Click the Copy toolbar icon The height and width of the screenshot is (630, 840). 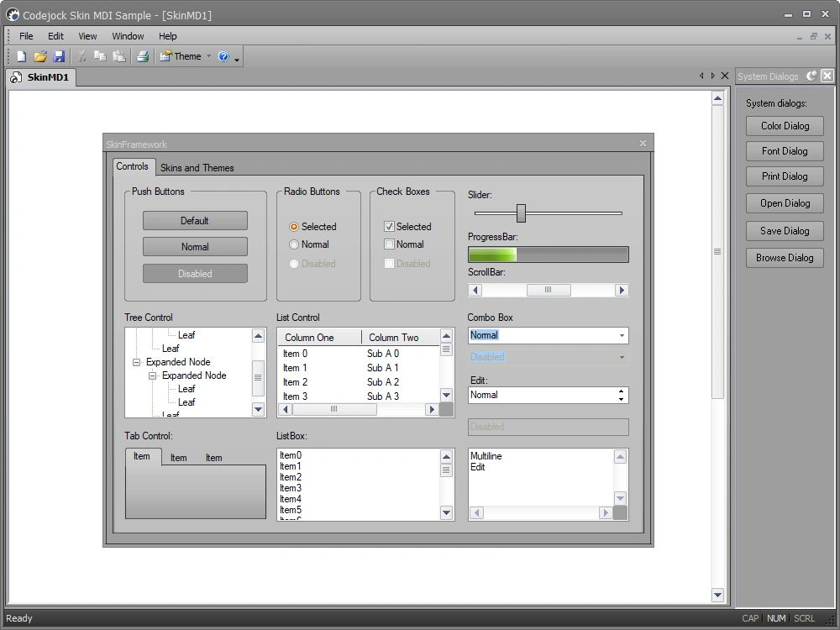coord(100,56)
